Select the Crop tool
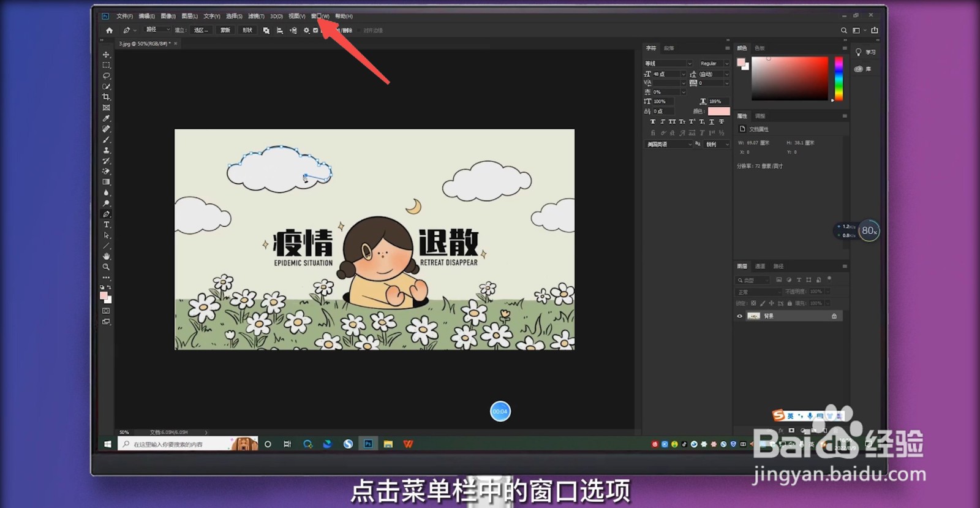Screen dimensions: 980x508 click(x=106, y=97)
